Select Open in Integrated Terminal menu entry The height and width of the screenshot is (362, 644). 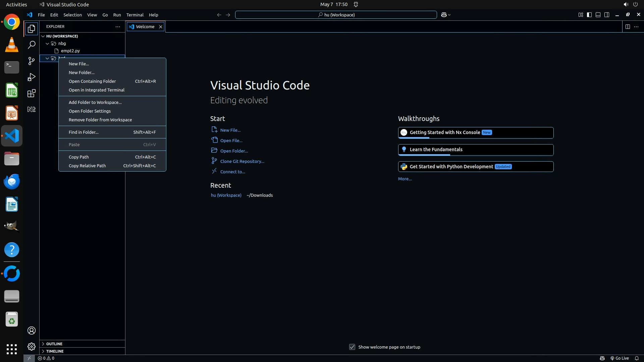pos(96,90)
